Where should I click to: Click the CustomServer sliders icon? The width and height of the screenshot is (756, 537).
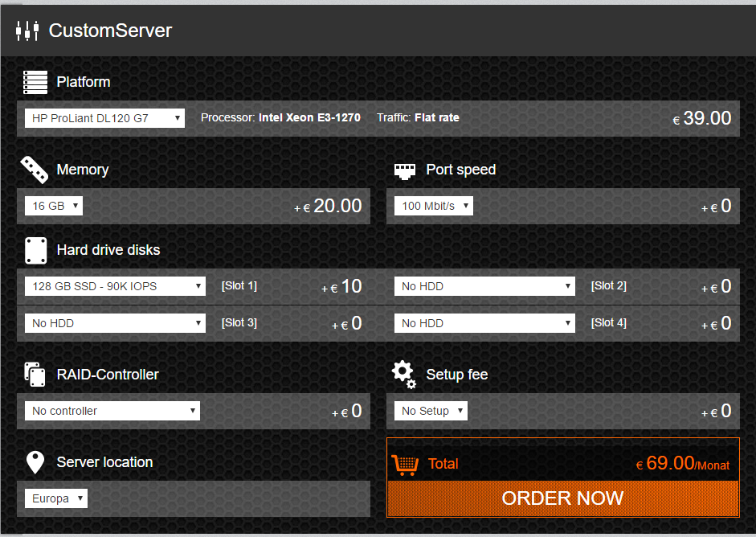point(27,31)
